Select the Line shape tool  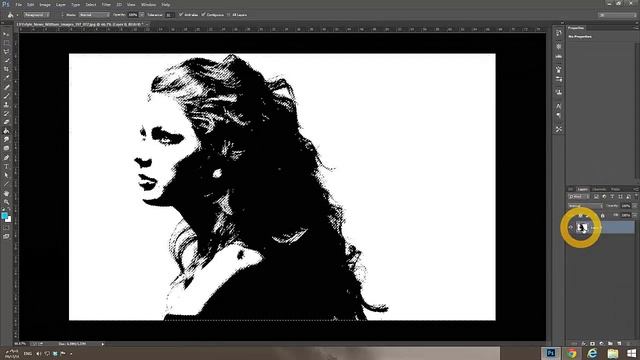click(x=6, y=184)
